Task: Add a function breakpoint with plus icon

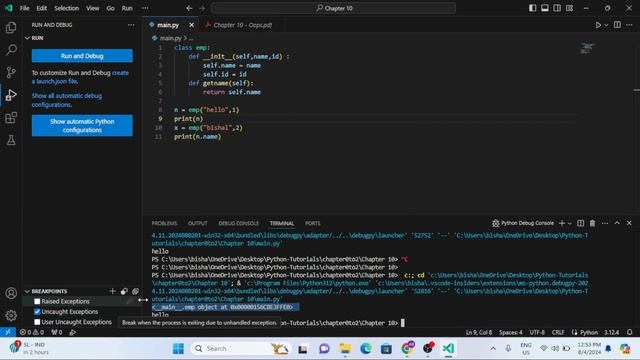Action: (x=112, y=291)
